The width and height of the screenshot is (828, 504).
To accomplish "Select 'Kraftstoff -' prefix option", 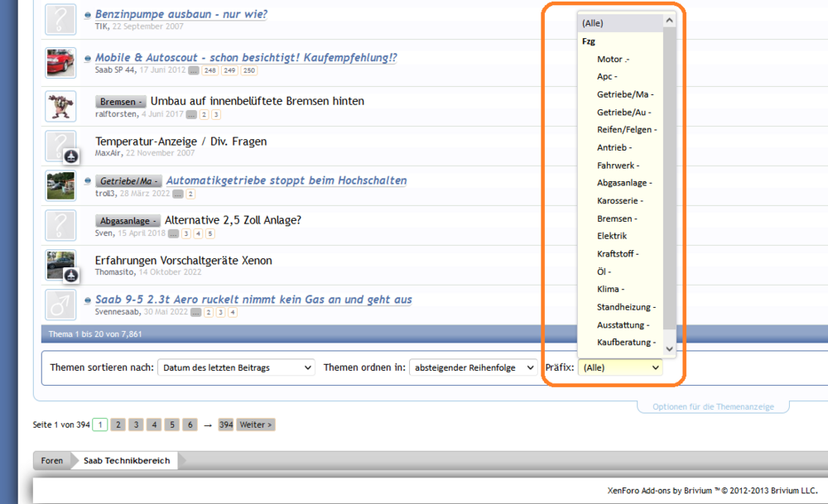I will click(620, 254).
